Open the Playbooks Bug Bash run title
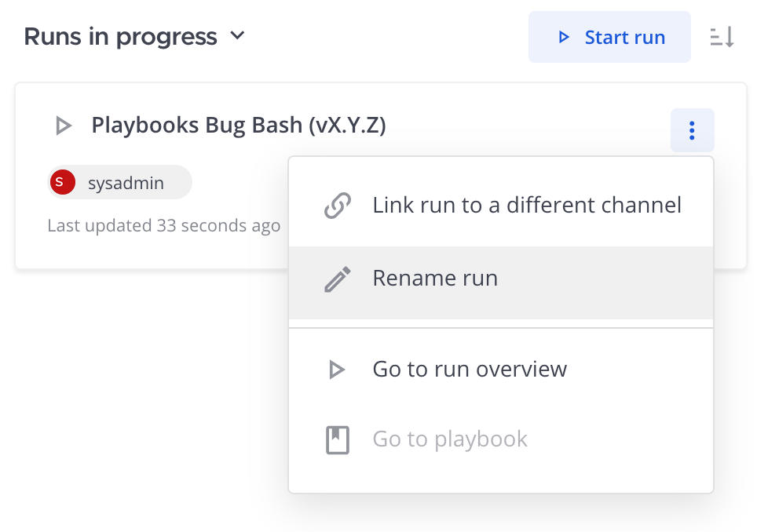This screenshot has width=768, height=532. click(239, 126)
